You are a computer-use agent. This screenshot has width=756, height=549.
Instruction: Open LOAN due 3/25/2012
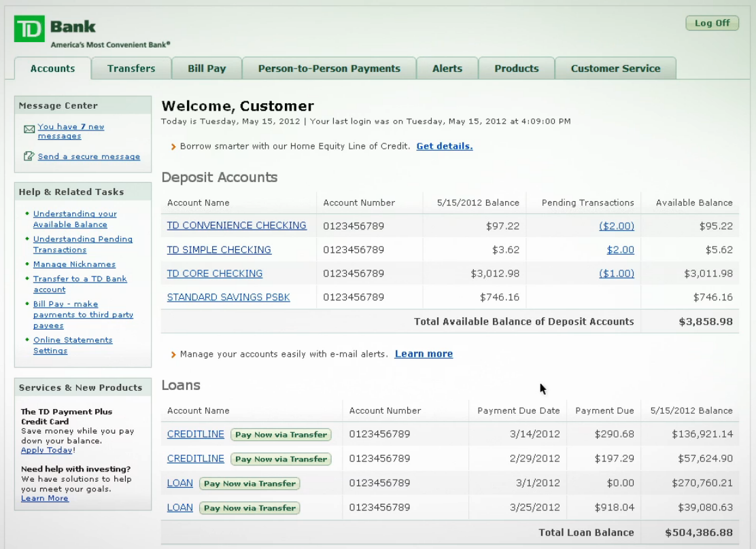pos(180,508)
